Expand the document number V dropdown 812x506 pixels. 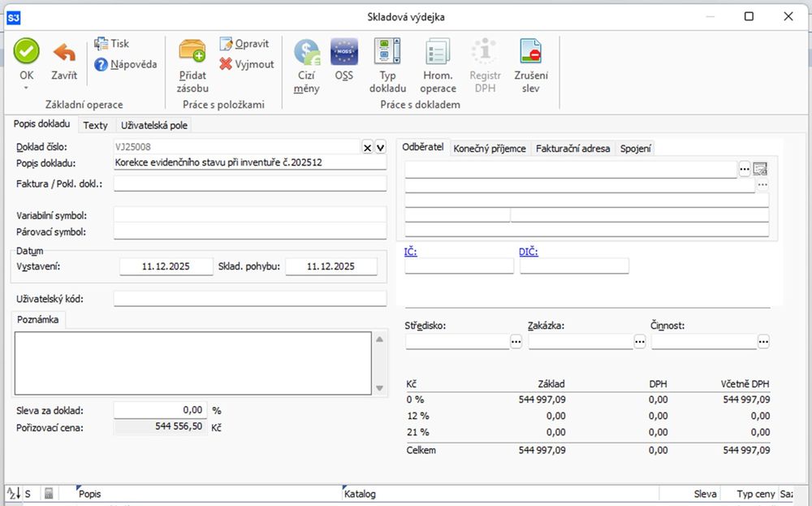point(380,147)
